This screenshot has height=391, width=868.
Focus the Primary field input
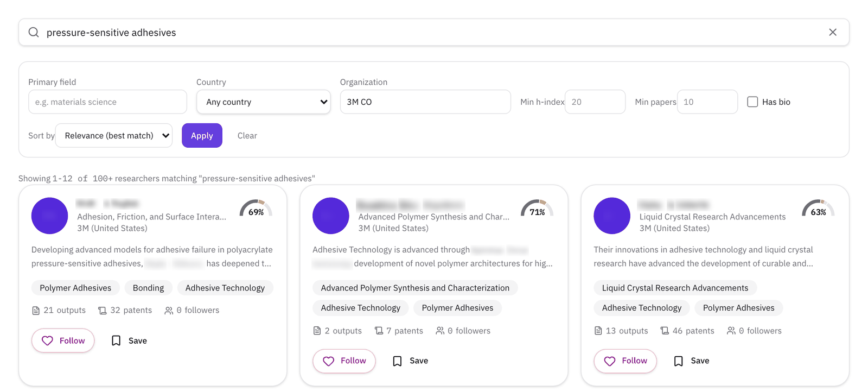(107, 102)
